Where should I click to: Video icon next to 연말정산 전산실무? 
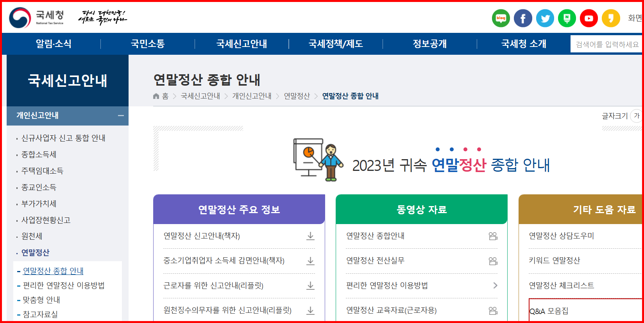[493, 261]
